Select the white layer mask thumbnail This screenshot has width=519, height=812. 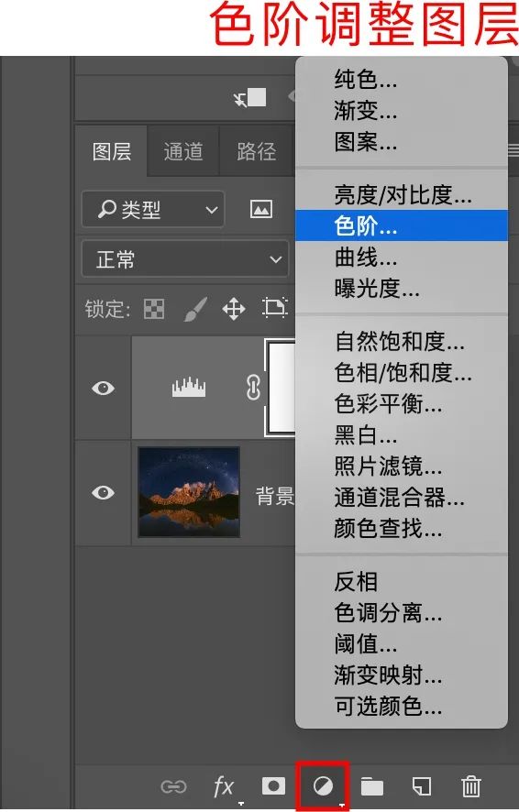pyautogui.click(x=281, y=388)
